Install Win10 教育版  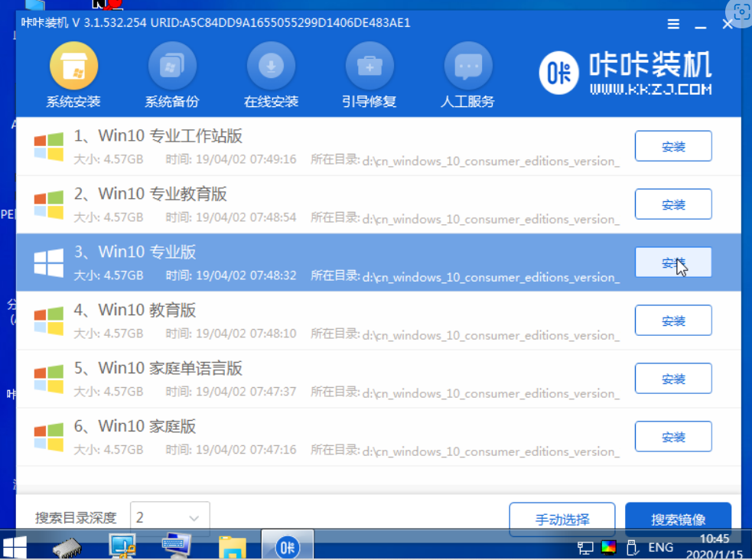tap(673, 321)
